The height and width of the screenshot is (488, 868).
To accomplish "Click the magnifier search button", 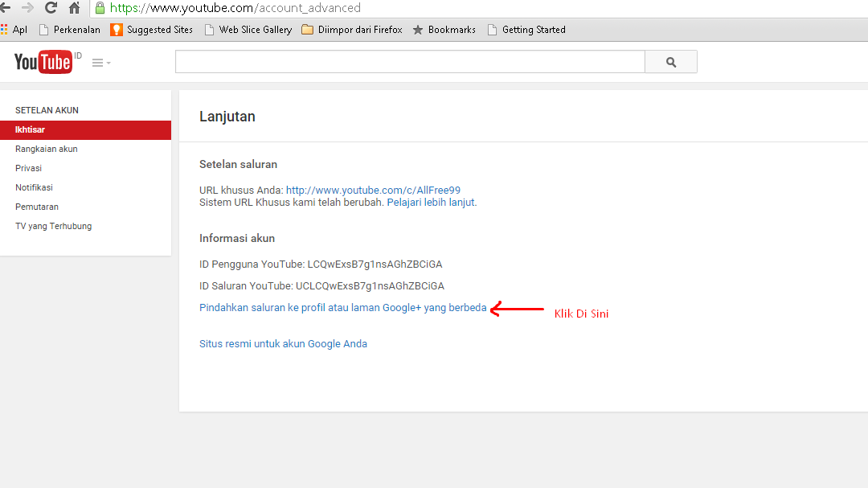I will click(x=671, y=61).
